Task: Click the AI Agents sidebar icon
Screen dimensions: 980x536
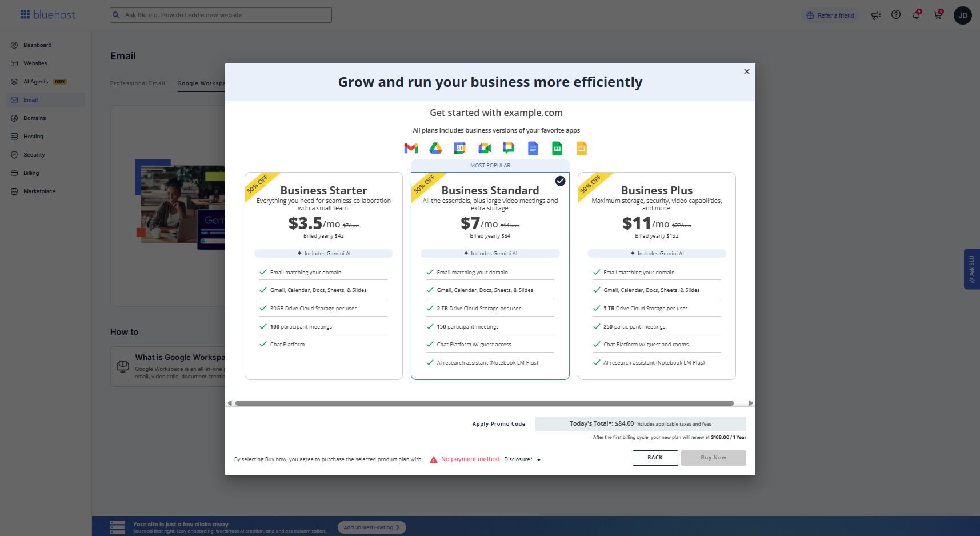Action: [x=14, y=82]
